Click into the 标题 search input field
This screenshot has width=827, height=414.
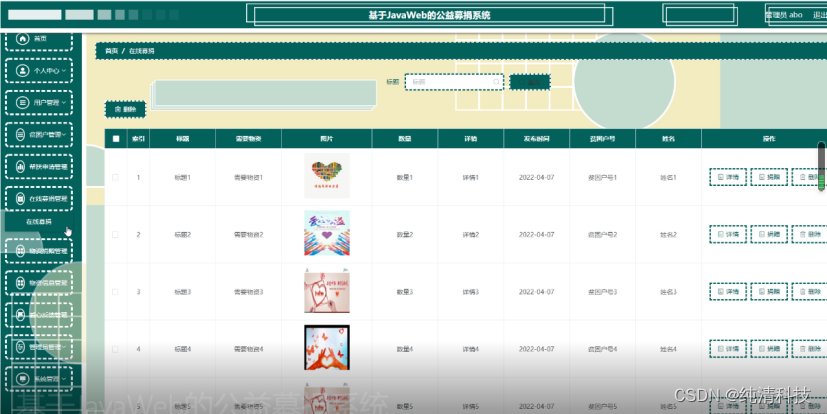[x=454, y=82]
